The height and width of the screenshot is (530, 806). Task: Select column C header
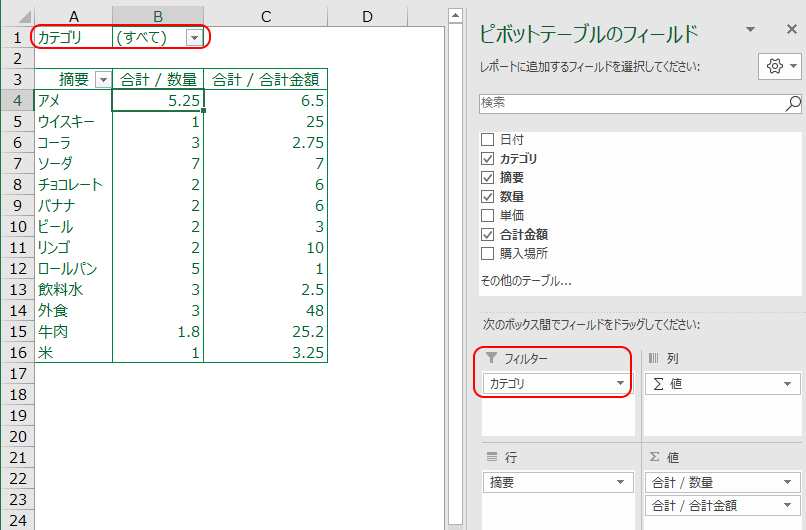point(265,16)
